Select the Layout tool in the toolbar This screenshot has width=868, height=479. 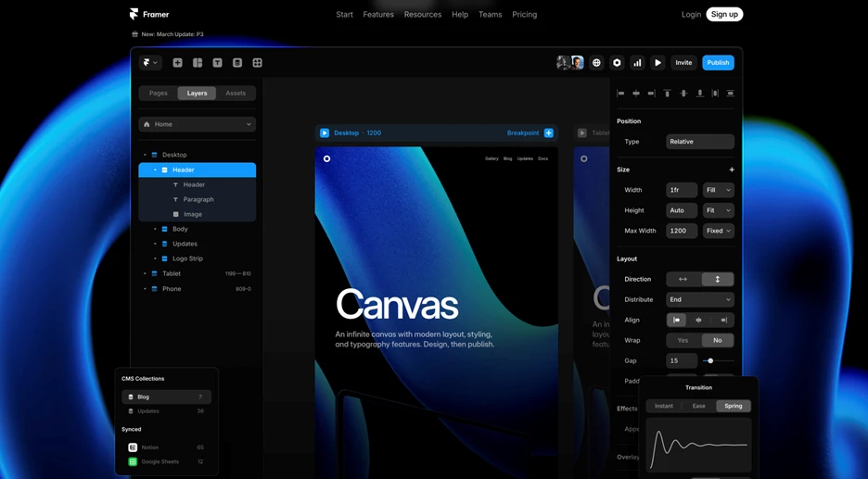coord(198,63)
